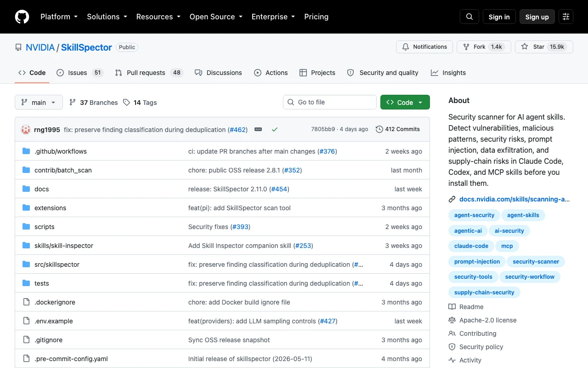
Task: Filter by the supply-chain-security topic
Action: point(484,292)
